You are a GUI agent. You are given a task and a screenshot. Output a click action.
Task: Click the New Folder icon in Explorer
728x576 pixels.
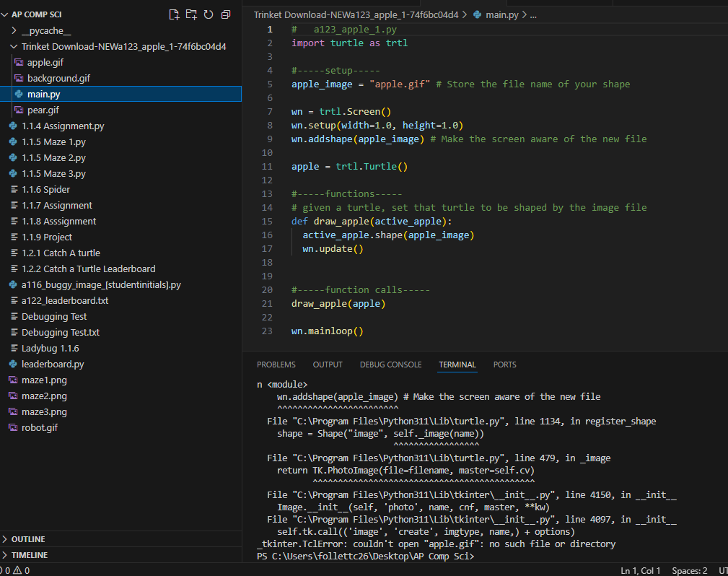click(191, 14)
